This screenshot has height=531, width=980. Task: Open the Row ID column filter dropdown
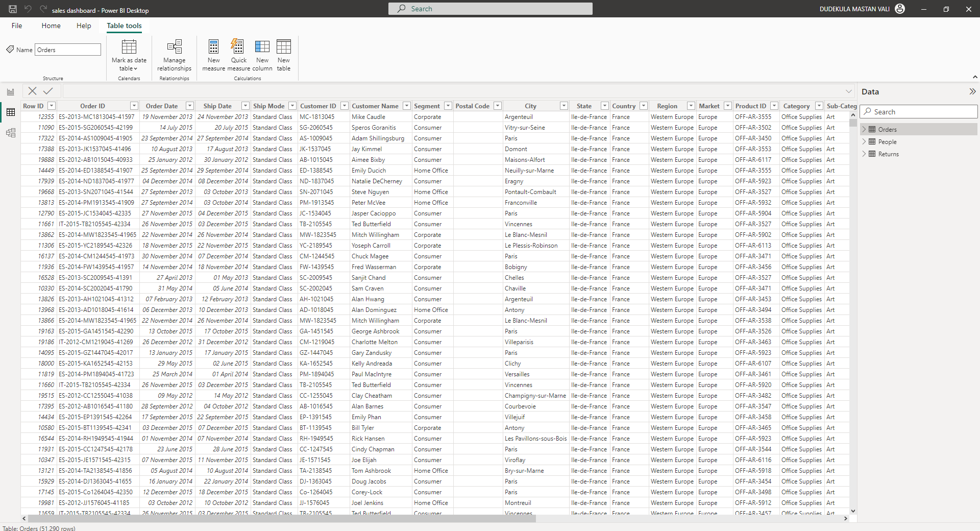pyautogui.click(x=52, y=106)
